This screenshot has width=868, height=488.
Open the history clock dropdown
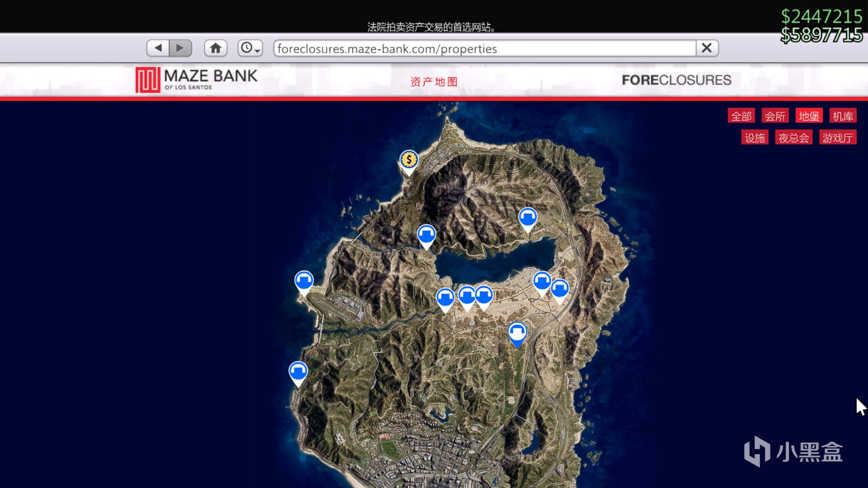tap(250, 48)
